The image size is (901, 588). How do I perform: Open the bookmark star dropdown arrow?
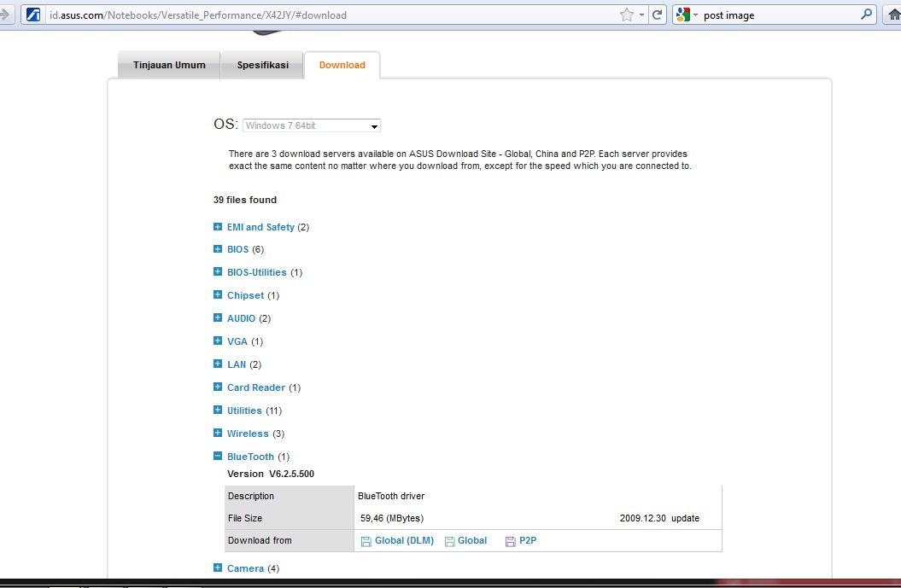641,15
